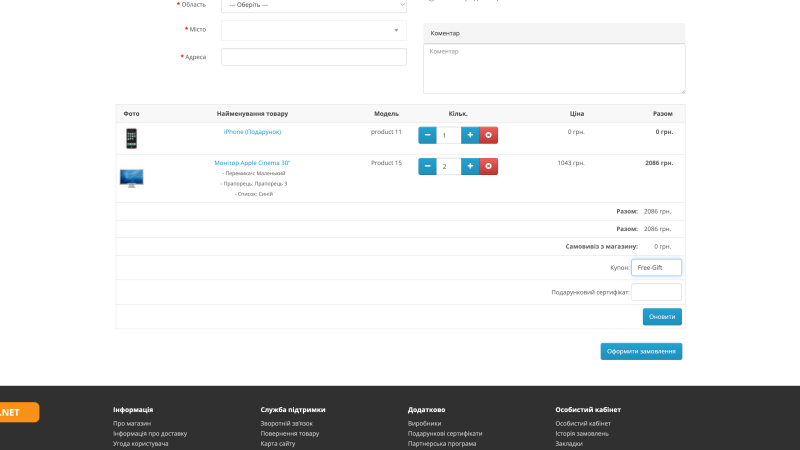This screenshot has height=450, width=800.
Task: Click the iPhone product thumbnail
Action: pos(132,138)
